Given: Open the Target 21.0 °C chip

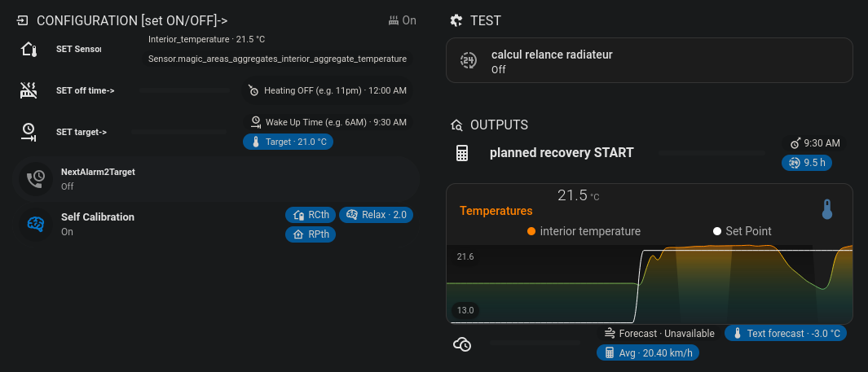Looking at the screenshot, I should pos(289,142).
